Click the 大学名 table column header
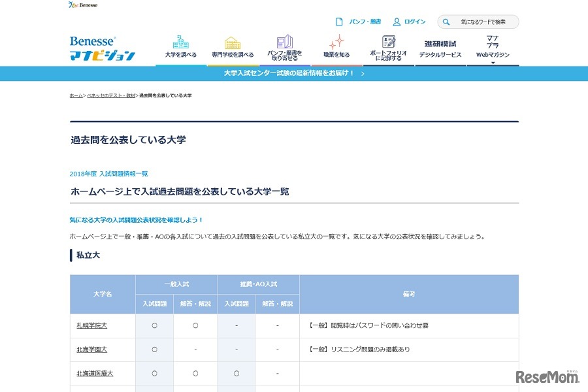The height and width of the screenshot is (392, 588). 103,294
